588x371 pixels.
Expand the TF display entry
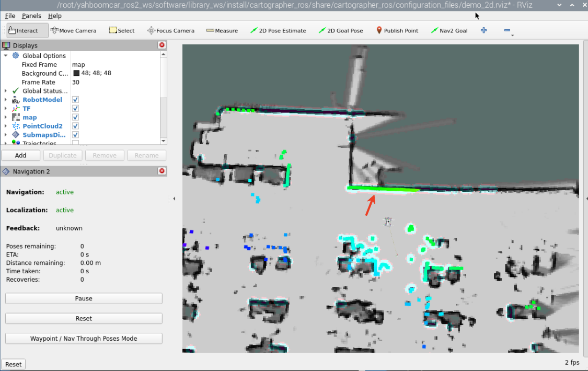(x=6, y=109)
